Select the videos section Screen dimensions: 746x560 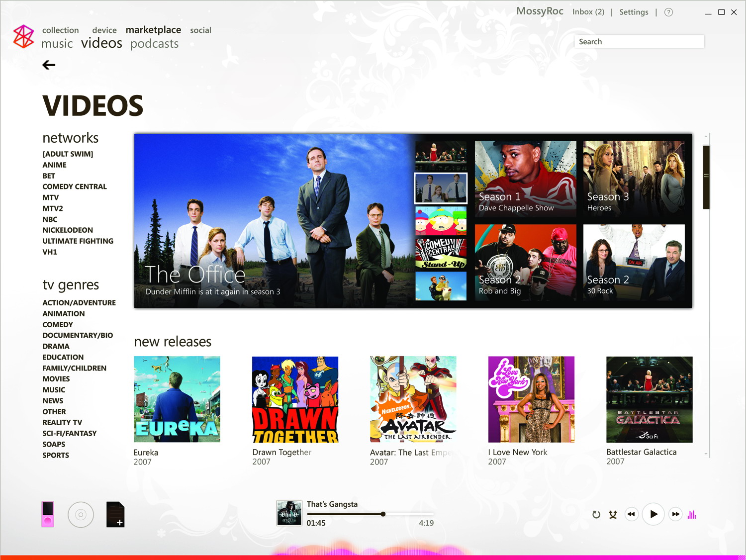point(101,43)
